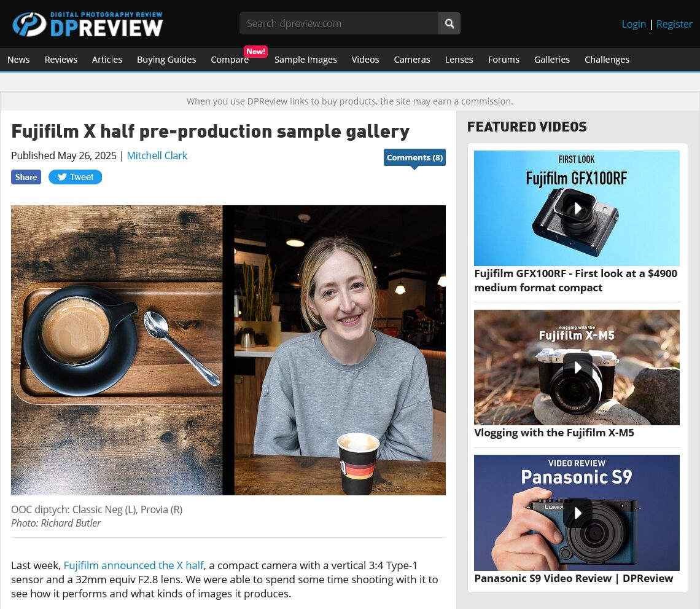
Task: Click the search magnifier button
Action: pyautogui.click(x=449, y=23)
